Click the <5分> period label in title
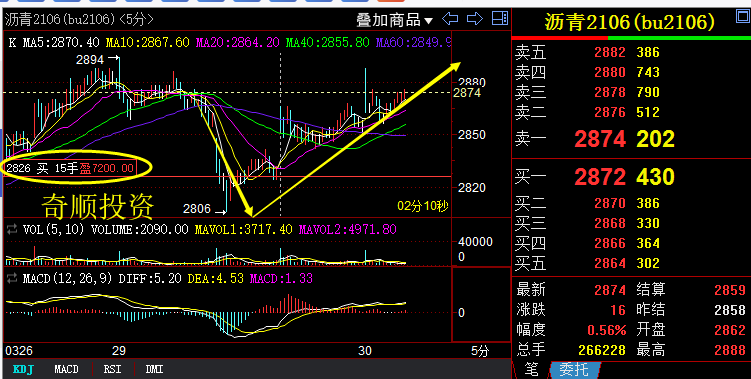Screen dimensions: 751x379 coord(137,19)
